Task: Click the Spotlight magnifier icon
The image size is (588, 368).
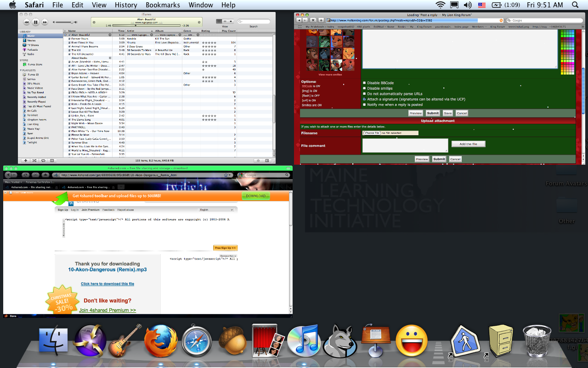Action: pyautogui.click(x=575, y=5)
